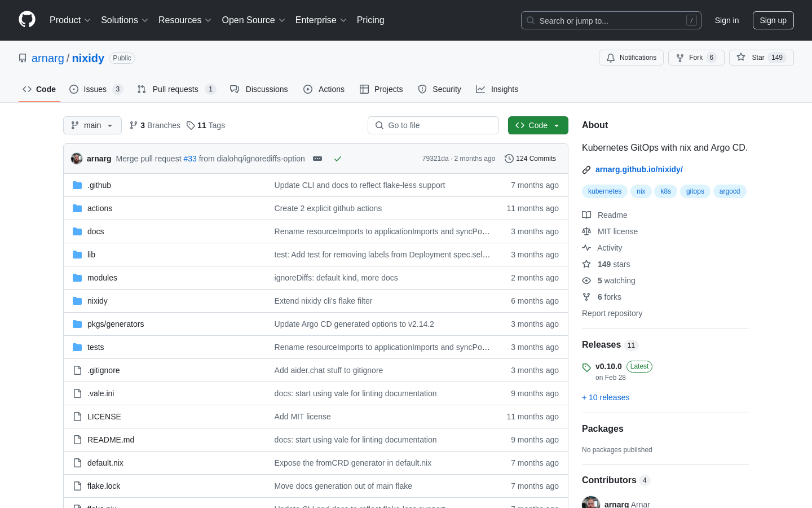
Task: View the 3 Branches list
Action: (x=155, y=125)
